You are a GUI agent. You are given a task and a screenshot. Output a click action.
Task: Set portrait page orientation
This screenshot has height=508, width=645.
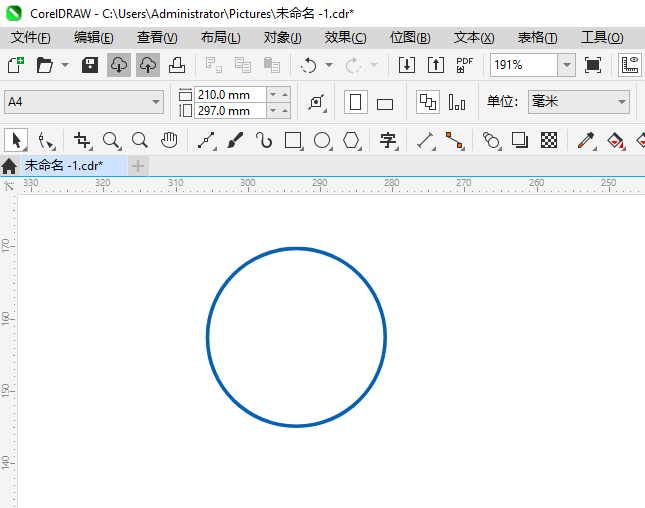pyautogui.click(x=355, y=102)
